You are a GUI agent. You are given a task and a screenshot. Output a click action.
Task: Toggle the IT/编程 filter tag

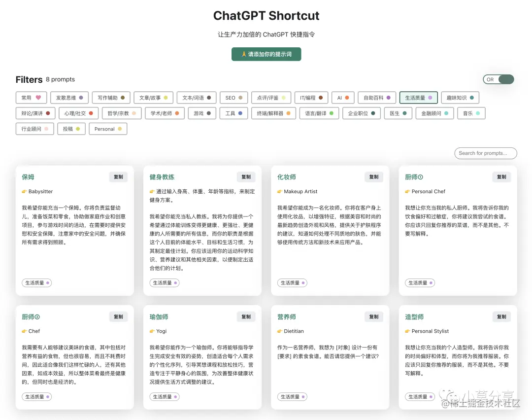click(x=311, y=98)
